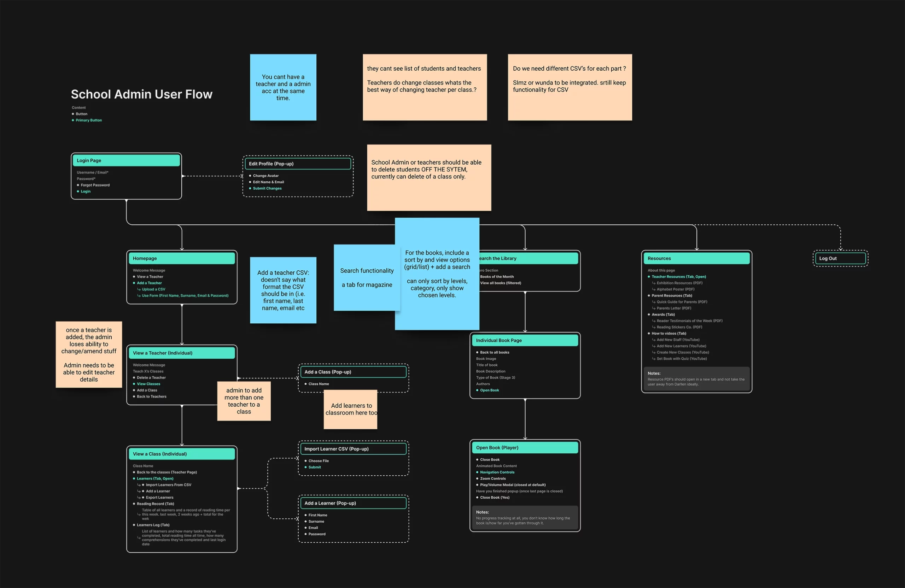The width and height of the screenshot is (905, 588).
Task: Click the 'Open Book' item in Individual Book Page
Action: pyautogui.click(x=489, y=390)
